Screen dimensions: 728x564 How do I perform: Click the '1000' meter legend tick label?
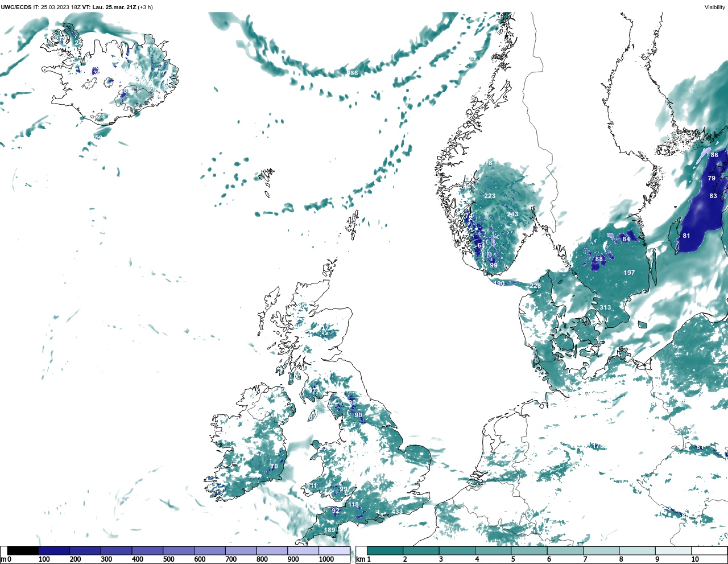coord(326,559)
